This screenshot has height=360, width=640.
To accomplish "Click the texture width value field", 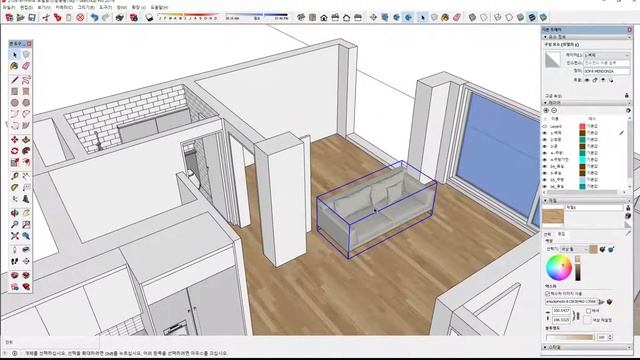I will pos(561,311).
